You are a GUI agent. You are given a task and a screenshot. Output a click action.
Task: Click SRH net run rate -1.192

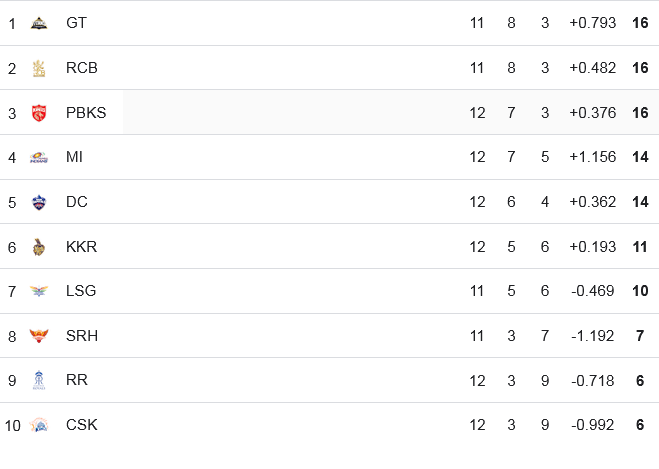click(593, 336)
